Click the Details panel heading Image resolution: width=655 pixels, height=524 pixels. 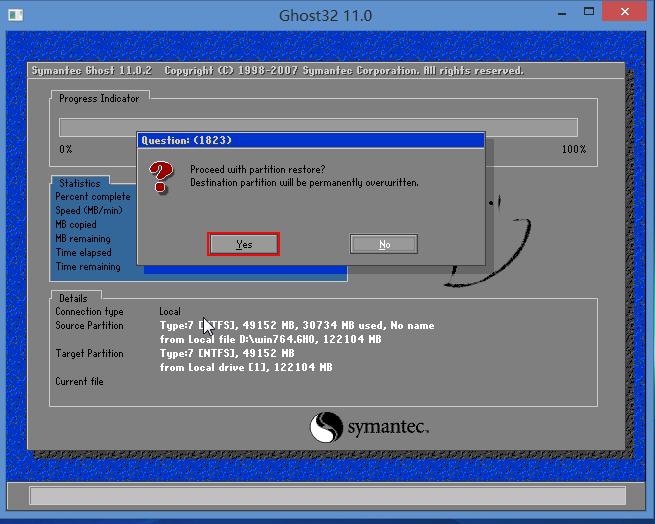[x=73, y=298]
